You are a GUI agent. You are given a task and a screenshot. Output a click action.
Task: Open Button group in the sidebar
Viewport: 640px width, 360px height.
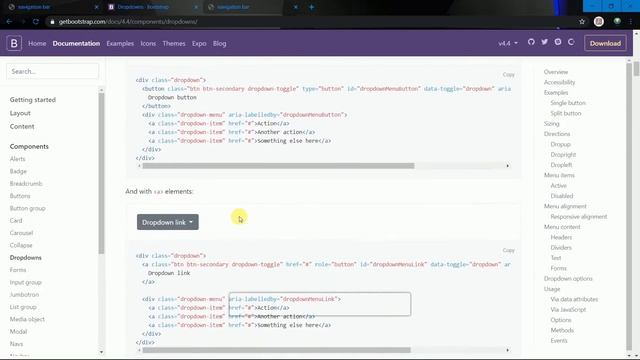coord(28,208)
